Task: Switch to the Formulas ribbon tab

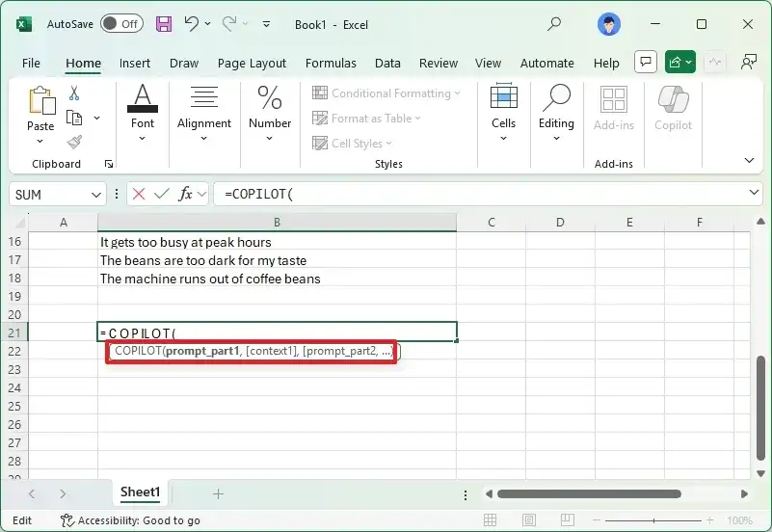Action: coord(331,63)
